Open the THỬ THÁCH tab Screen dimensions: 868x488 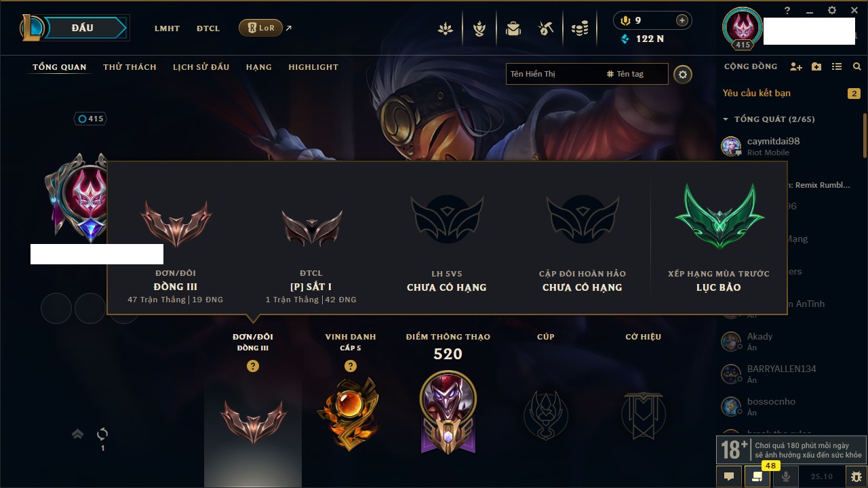point(130,67)
